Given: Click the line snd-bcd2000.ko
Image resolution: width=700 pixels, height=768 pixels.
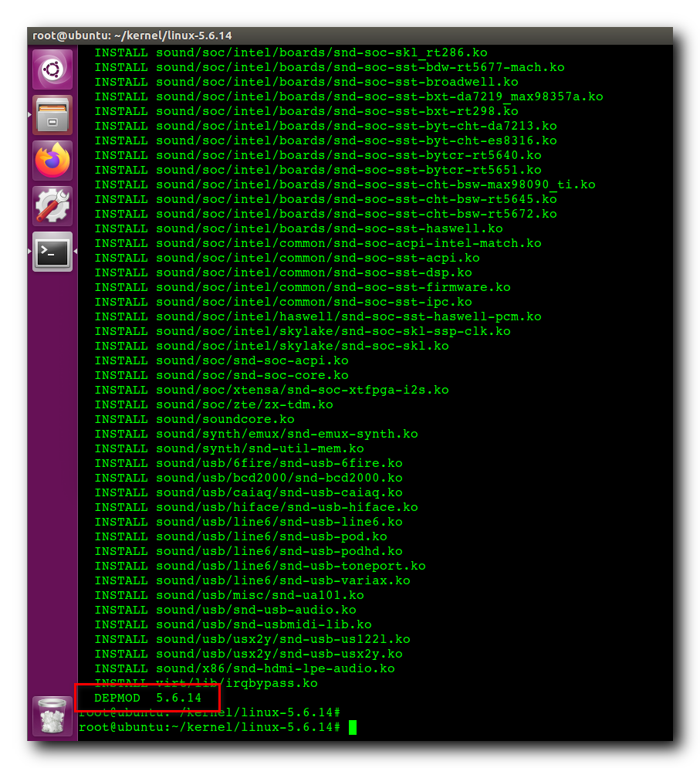Looking at the screenshot, I should click(249, 479).
